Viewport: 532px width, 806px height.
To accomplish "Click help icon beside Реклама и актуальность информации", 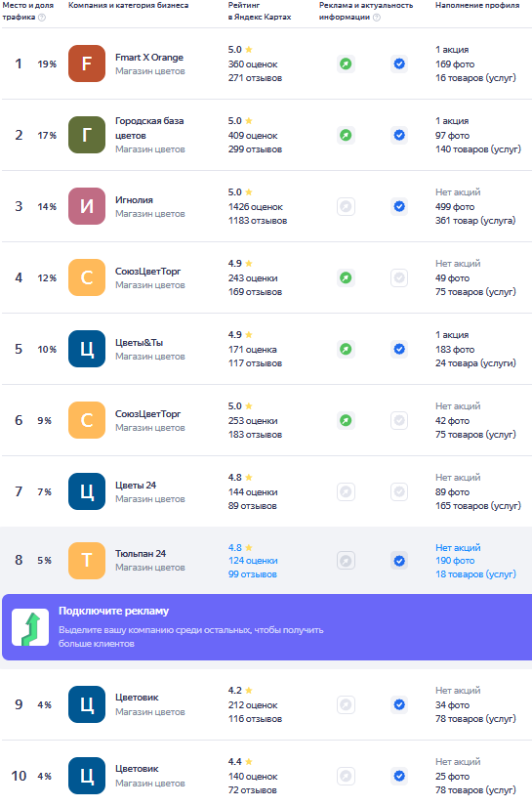I will 377,17.
